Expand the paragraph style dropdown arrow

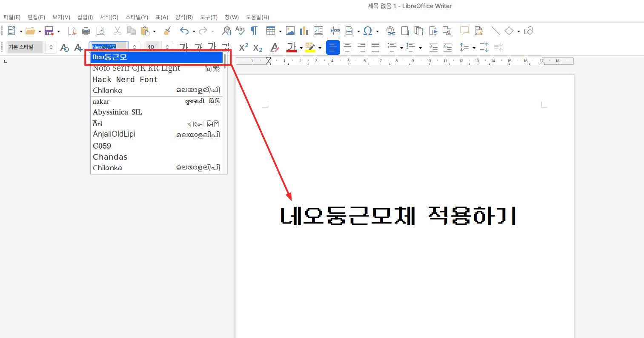(51, 47)
